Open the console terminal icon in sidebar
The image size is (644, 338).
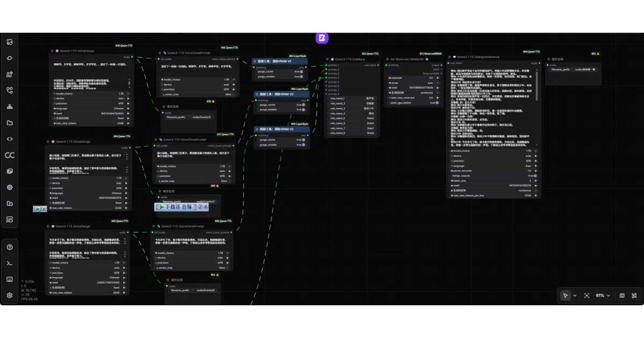(9, 263)
